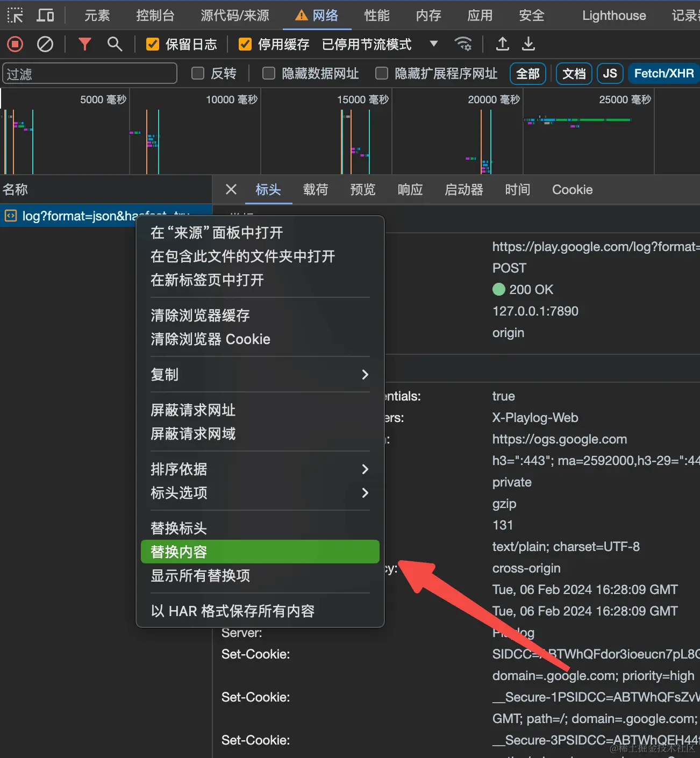Show the 响应 details tab
700x758 pixels.
410,189
